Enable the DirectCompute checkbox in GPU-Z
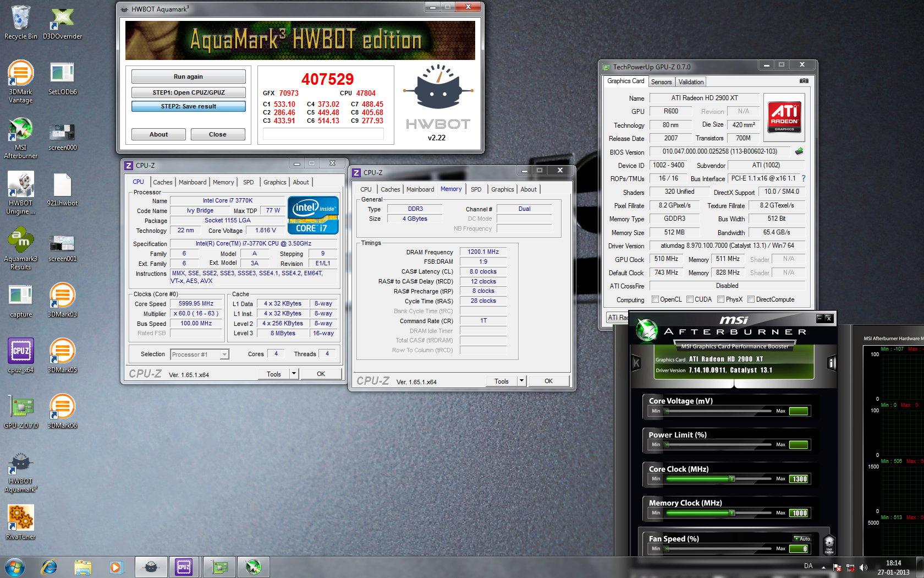Viewport: 924px width, 578px height. 751,299
